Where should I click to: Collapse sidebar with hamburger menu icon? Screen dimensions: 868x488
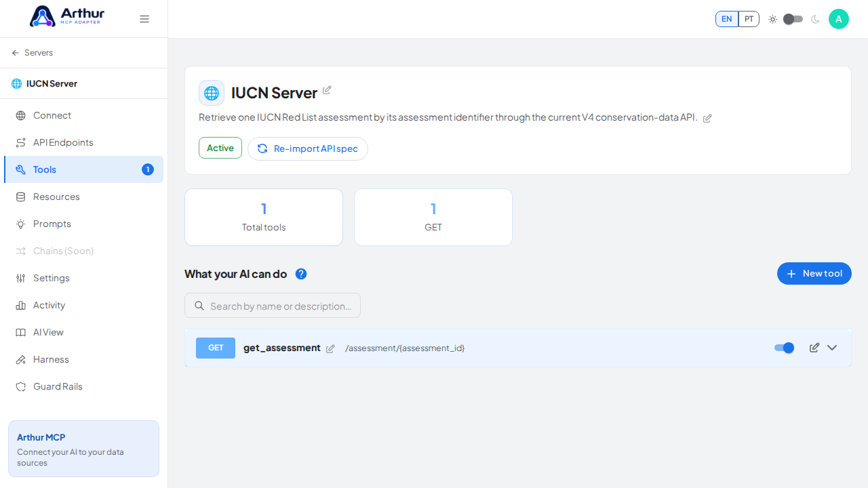(144, 19)
